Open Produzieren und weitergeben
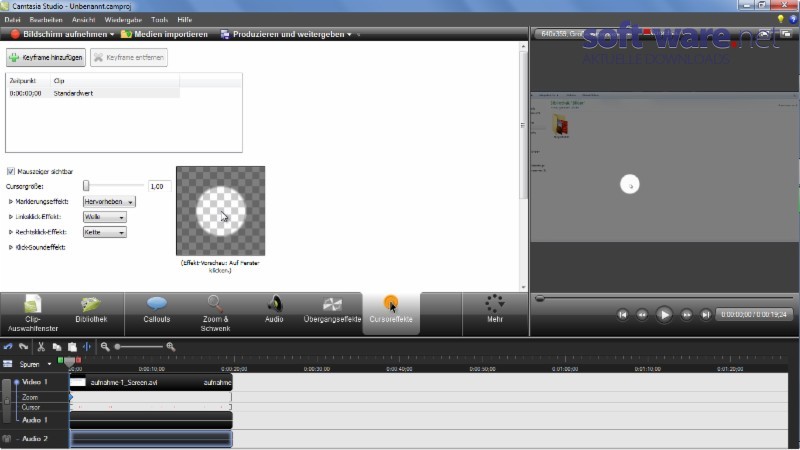Viewport: 800px width, 450px height. pos(283,34)
